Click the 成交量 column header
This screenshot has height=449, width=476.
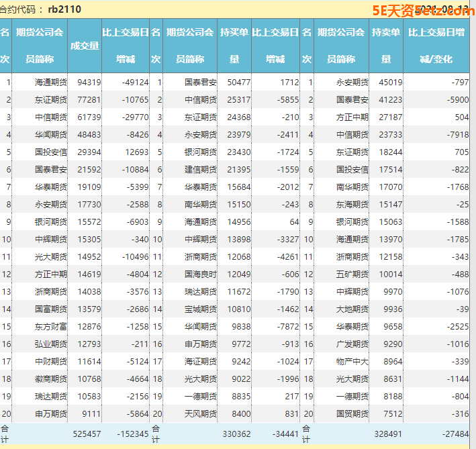click(85, 46)
